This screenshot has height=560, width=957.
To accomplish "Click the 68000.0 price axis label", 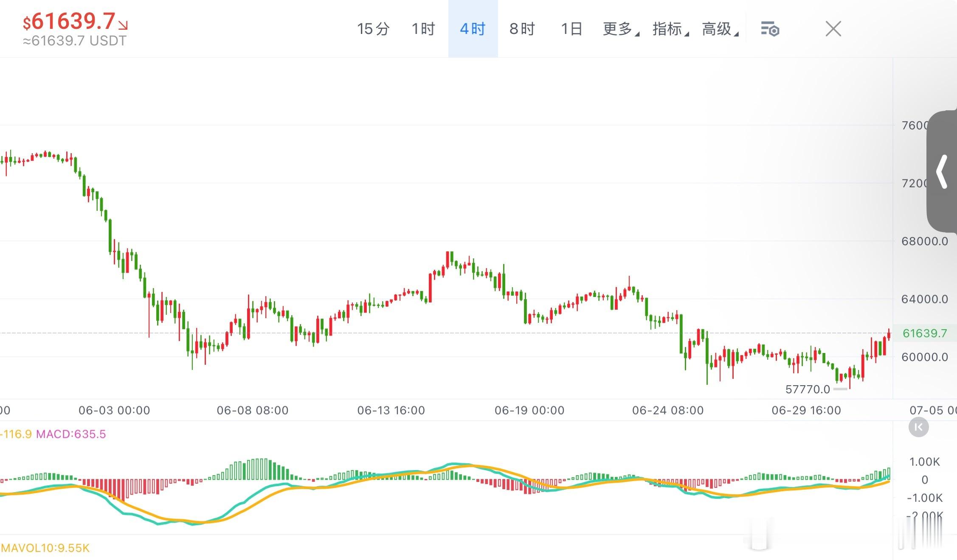I will [925, 241].
